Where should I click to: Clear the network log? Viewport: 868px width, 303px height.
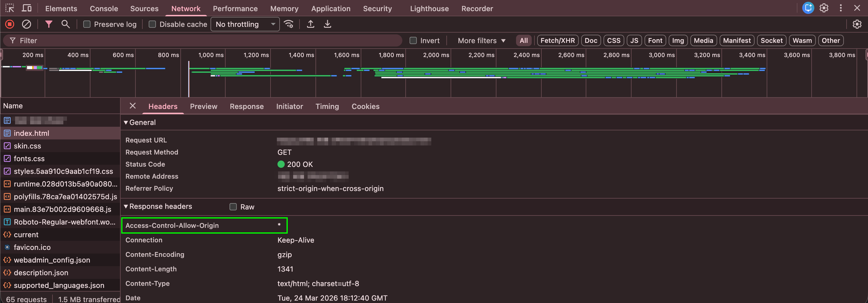[26, 24]
